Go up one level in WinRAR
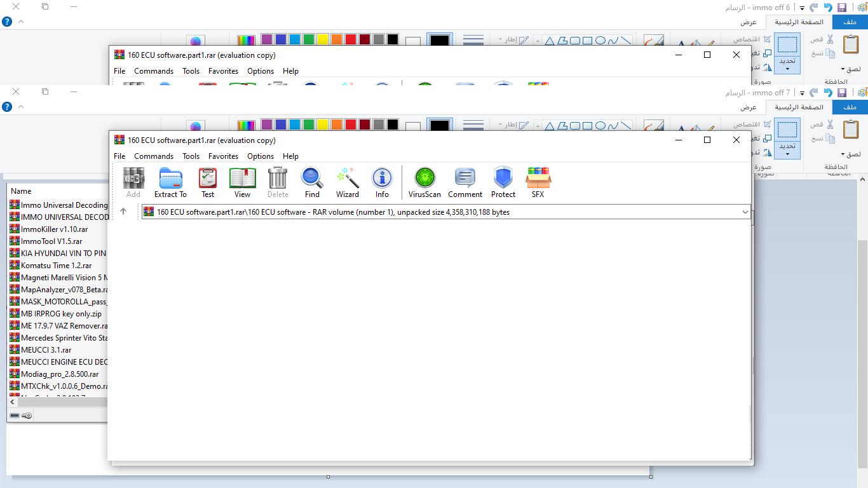This screenshot has height=488, width=868. pyautogui.click(x=123, y=212)
